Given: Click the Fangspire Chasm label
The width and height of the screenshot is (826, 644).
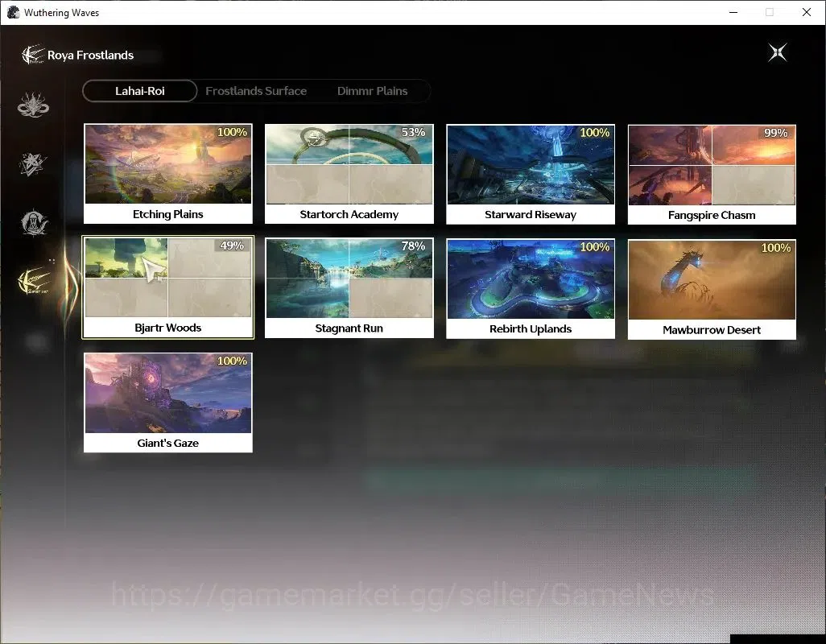Looking at the screenshot, I should [x=712, y=216].
